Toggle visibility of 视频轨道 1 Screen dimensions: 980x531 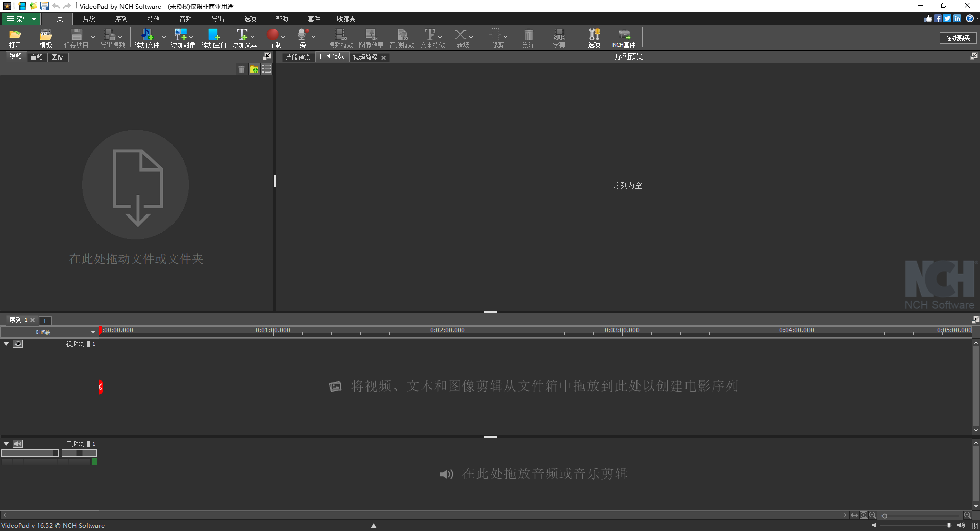(18, 344)
